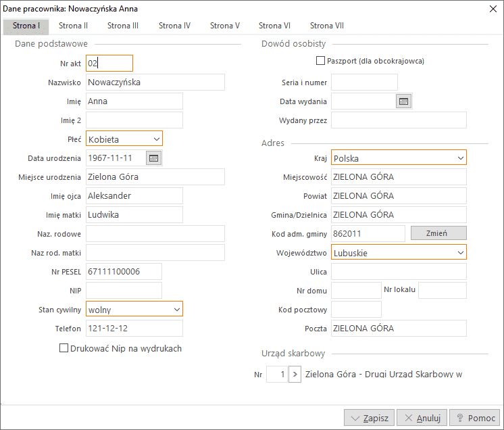
Task: Open Pomoc help button
Action: [x=475, y=418]
